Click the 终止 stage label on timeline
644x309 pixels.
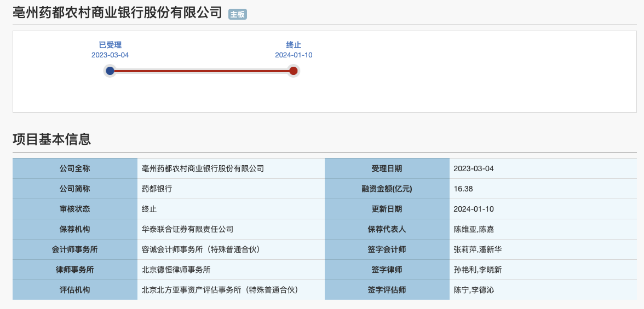[x=294, y=45]
